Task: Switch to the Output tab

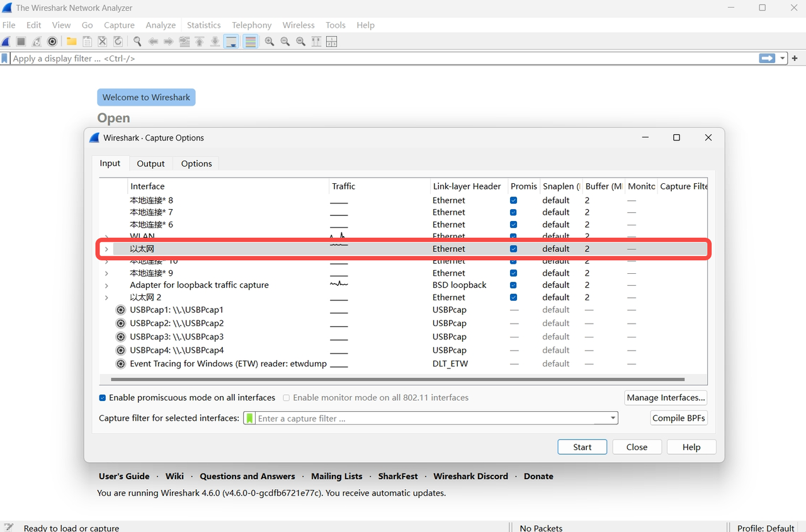Action: (x=150, y=163)
